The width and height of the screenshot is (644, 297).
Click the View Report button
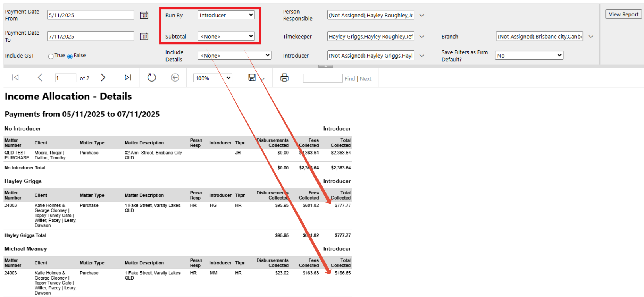(623, 14)
